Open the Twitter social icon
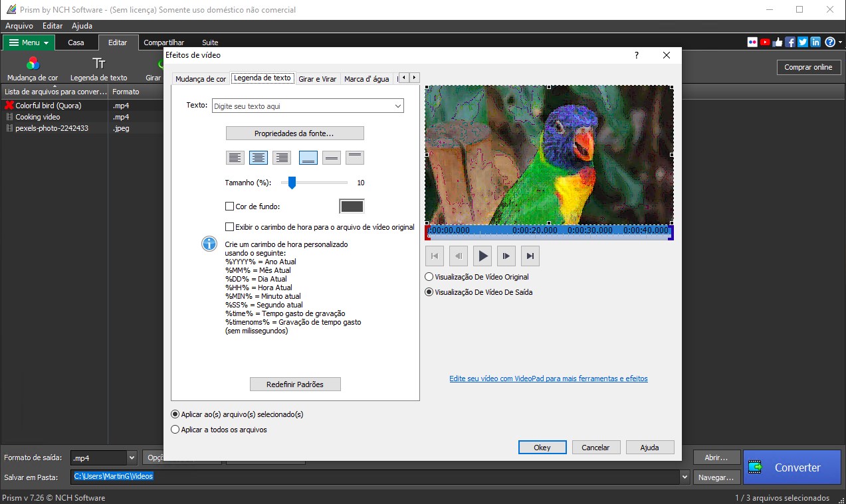The height and width of the screenshot is (504, 846). pos(803,42)
